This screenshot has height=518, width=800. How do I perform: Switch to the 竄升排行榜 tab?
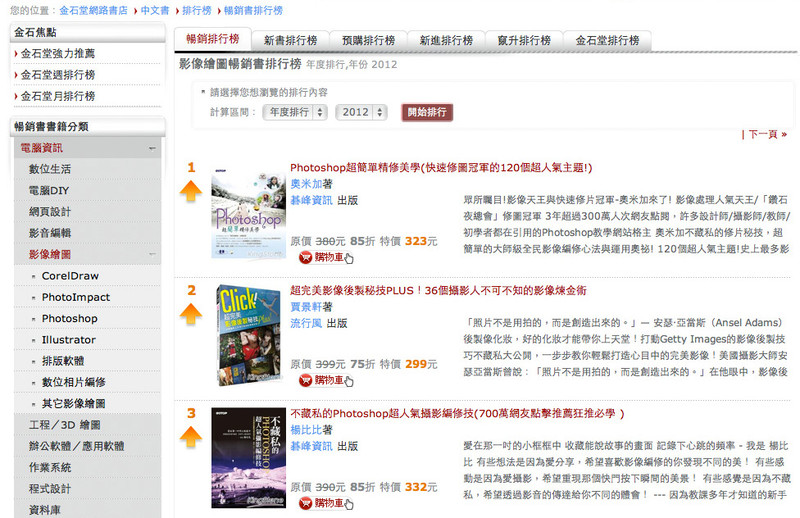pyautogui.click(x=524, y=40)
